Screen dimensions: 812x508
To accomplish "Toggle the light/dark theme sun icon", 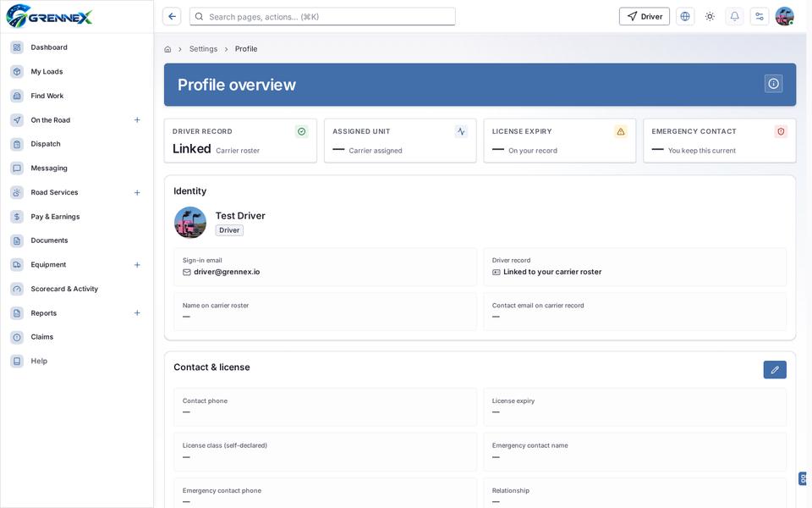I will pos(710,17).
